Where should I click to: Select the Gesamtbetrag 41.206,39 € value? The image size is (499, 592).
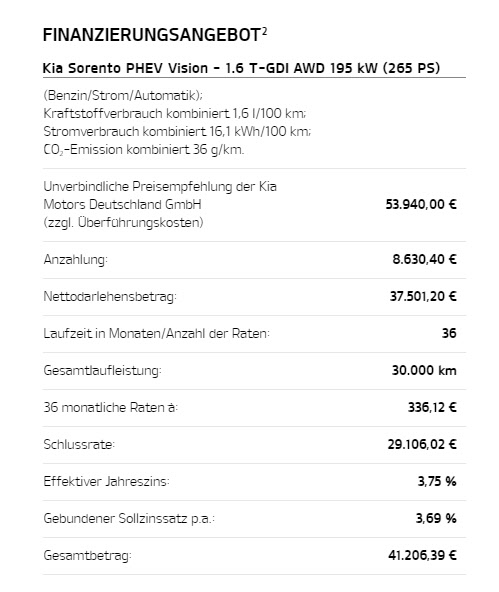tap(422, 555)
